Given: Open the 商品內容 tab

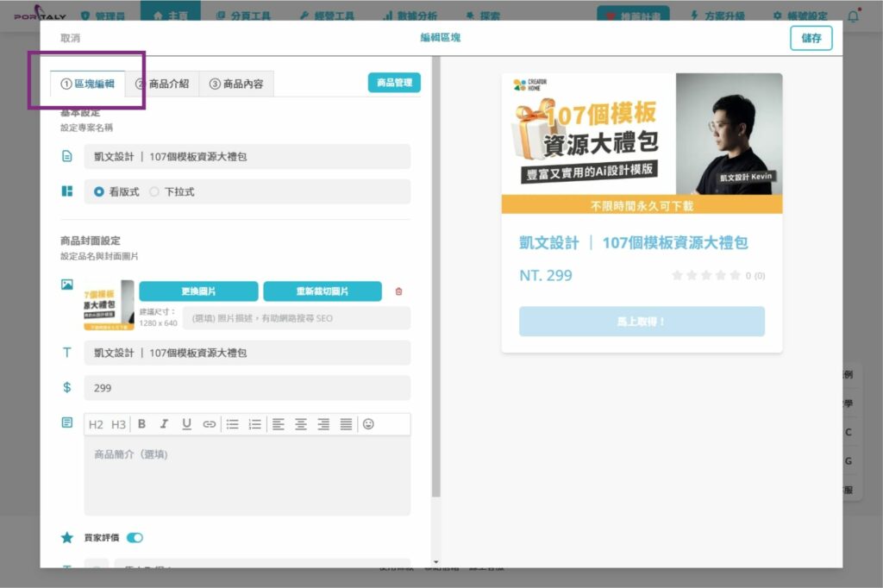Looking at the screenshot, I should coord(236,84).
